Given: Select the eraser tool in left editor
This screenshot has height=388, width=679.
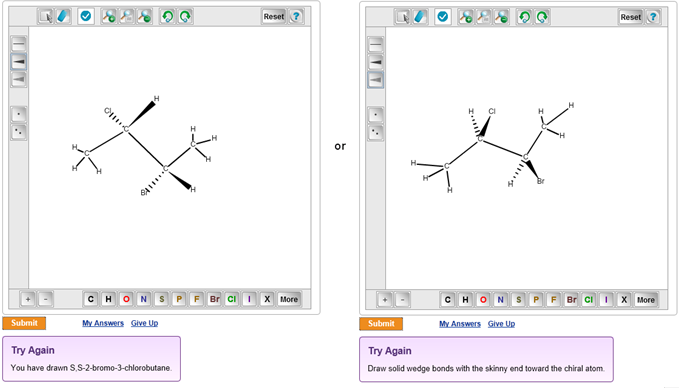Looking at the screenshot, I should coord(63,16).
